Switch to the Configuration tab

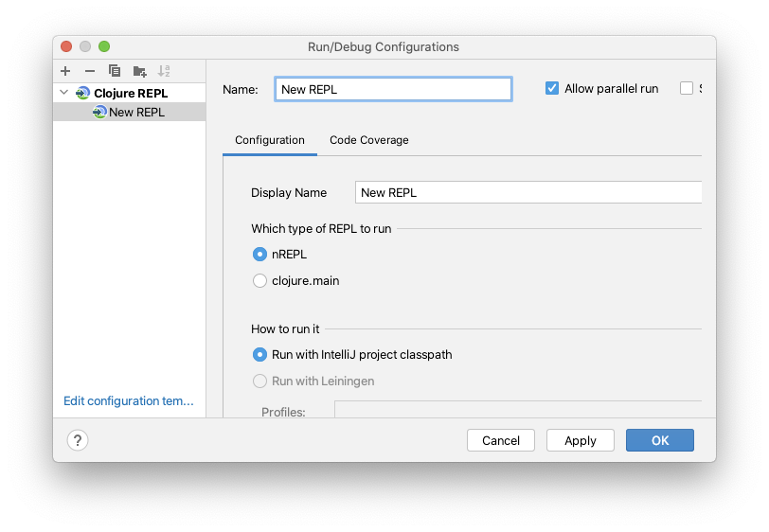click(270, 140)
